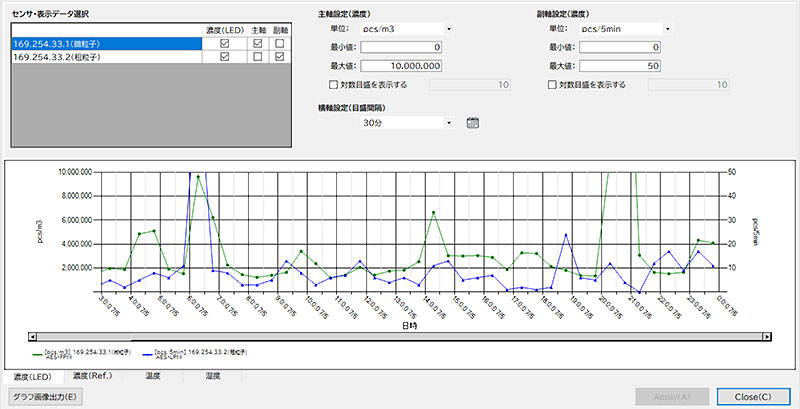Open the calendar date picker icon

(x=474, y=123)
